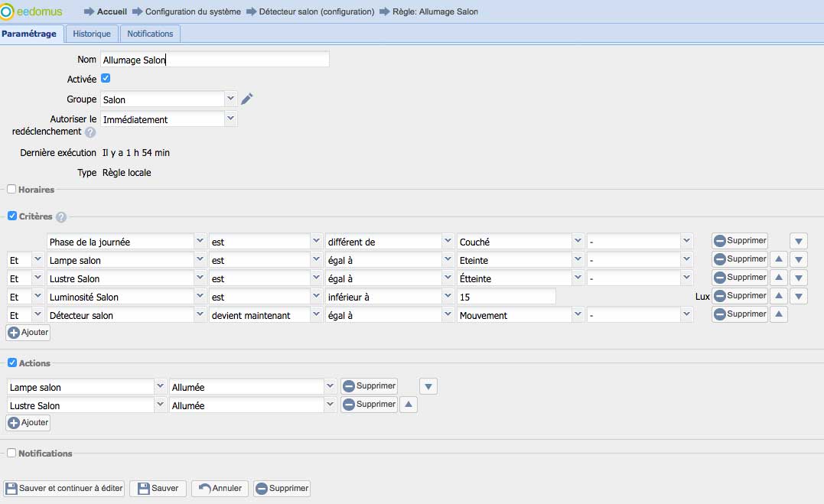Delete the Luminosité Salon criterion
824x504 pixels.
[x=740, y=296]
